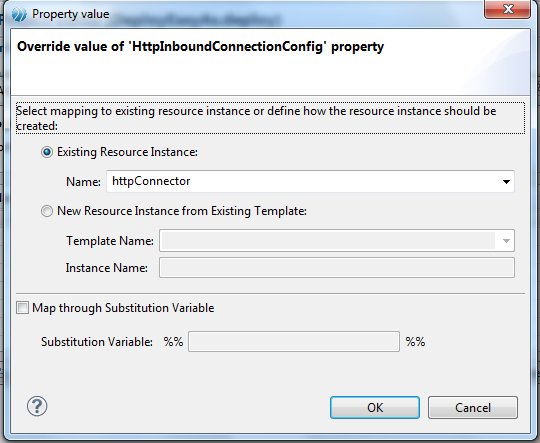Viewport: 540px width, 443px height.
Task: Click the httpConnector combo box field
Action: (310, 181)
